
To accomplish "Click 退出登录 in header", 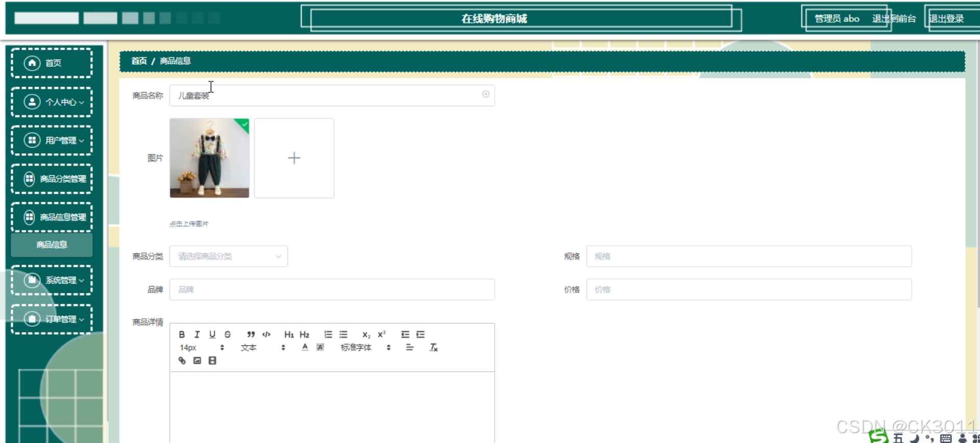I will [x=946, y=18].
